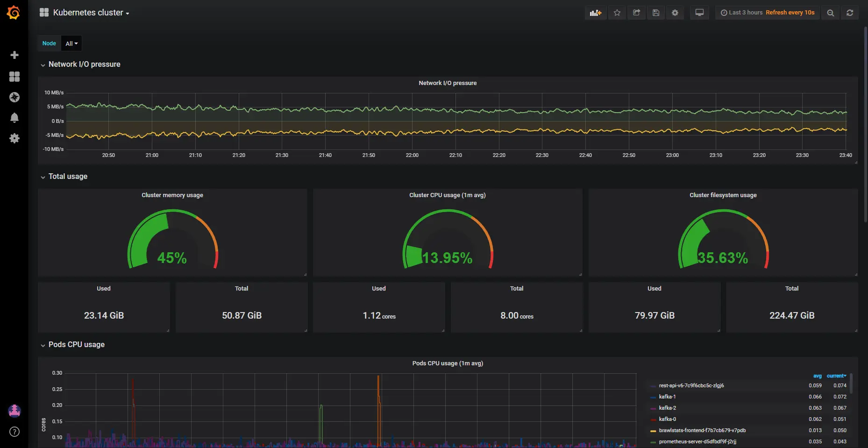Open the Help question mark icon
Screen dimensions: 868x448
(14, 432)
